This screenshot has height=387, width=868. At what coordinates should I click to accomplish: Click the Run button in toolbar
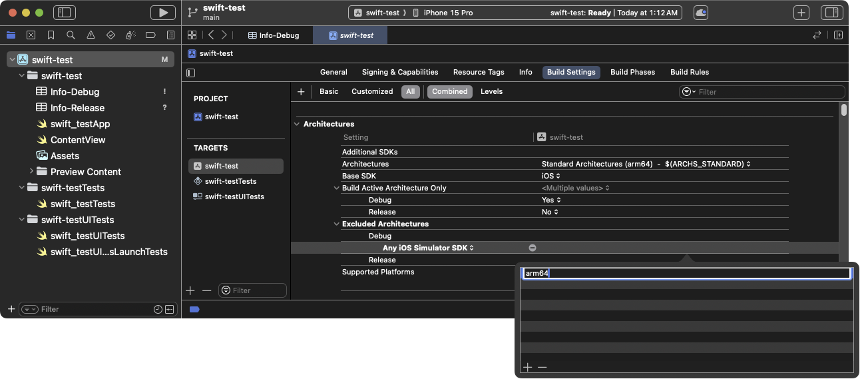coord(162,12)
